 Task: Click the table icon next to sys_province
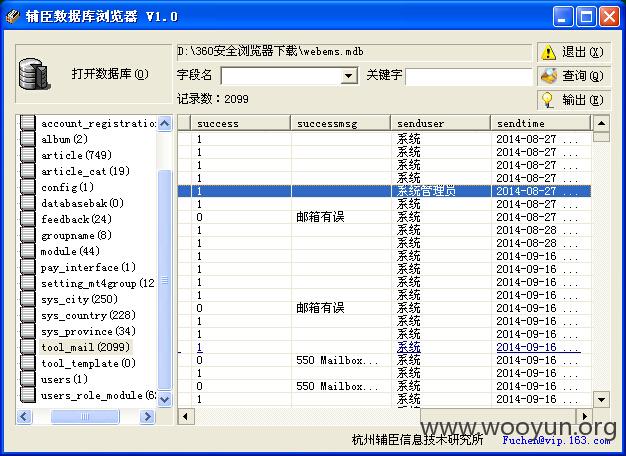pyautogui.click(x=28, y=331)
